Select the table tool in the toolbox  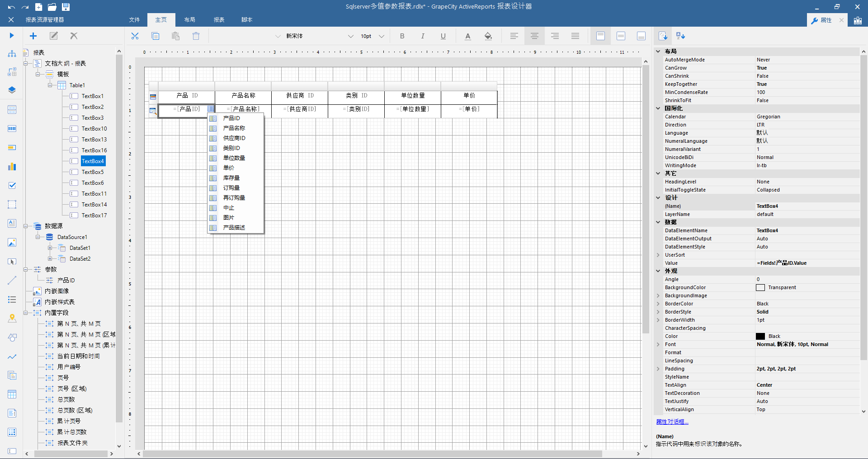click(12, 394)
